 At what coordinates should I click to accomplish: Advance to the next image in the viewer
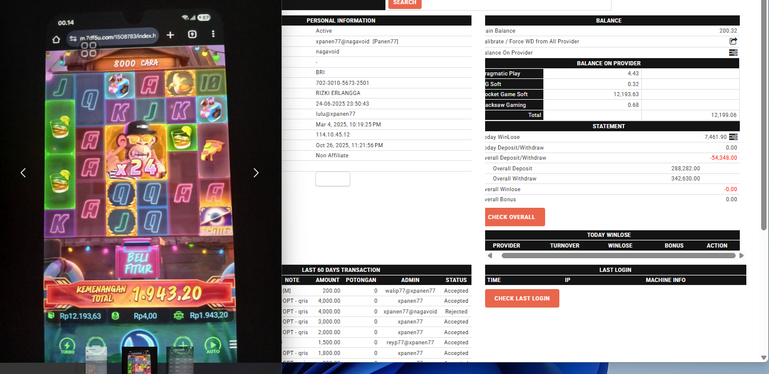pyautogui.click(x=256, y=173)
